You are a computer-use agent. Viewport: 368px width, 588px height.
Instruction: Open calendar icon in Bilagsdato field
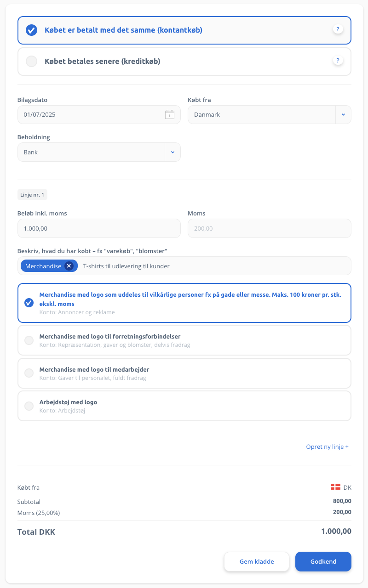coord(170,114)
